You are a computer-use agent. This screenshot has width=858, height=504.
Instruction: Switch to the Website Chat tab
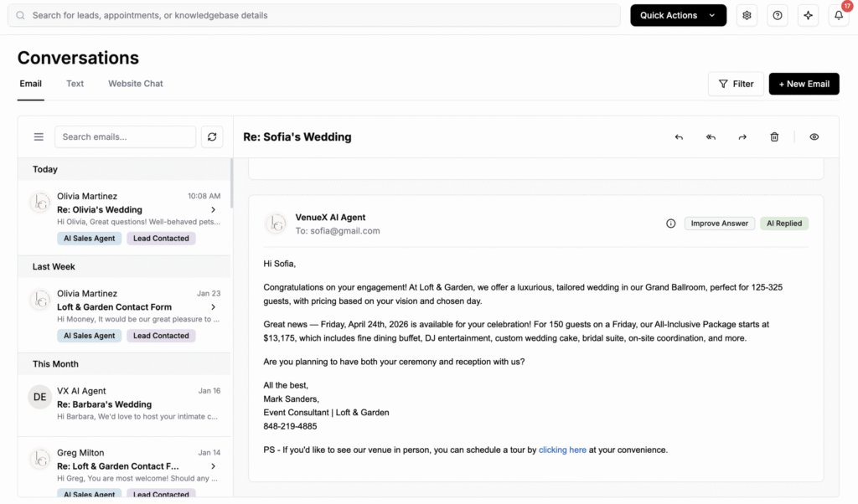pyautogui.click(x=135, y=84)
